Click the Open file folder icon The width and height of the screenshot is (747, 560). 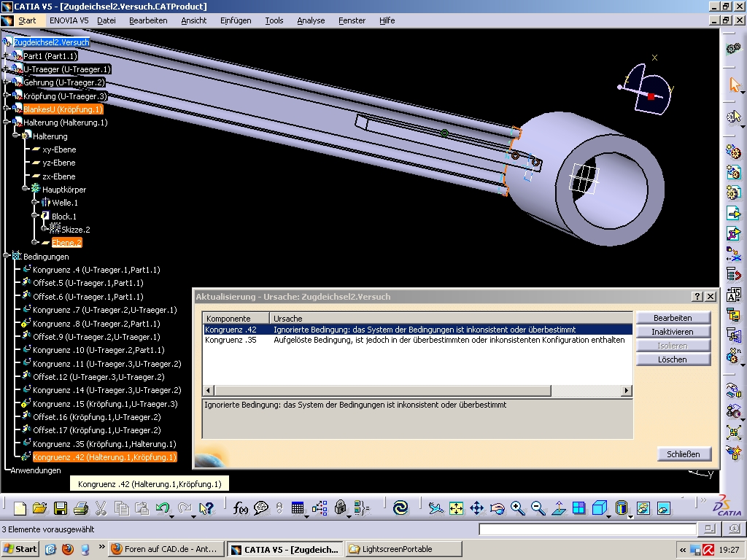click(40, 508)
